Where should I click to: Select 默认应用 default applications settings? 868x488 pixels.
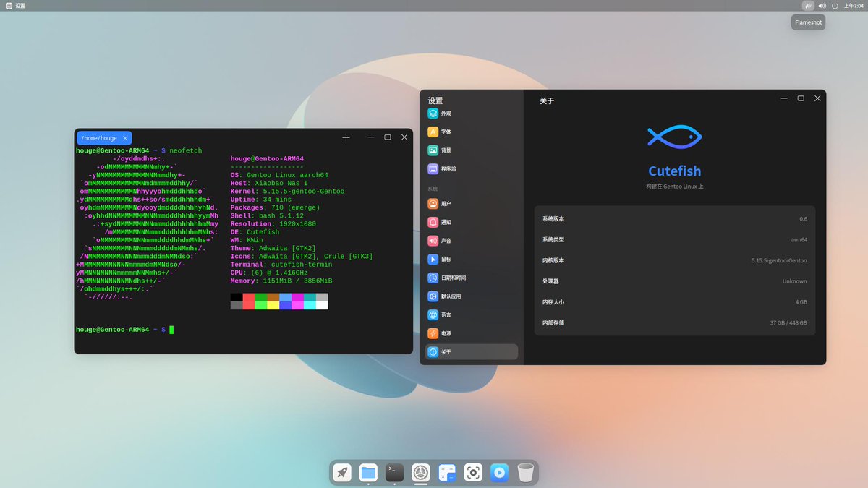(472, 296)
